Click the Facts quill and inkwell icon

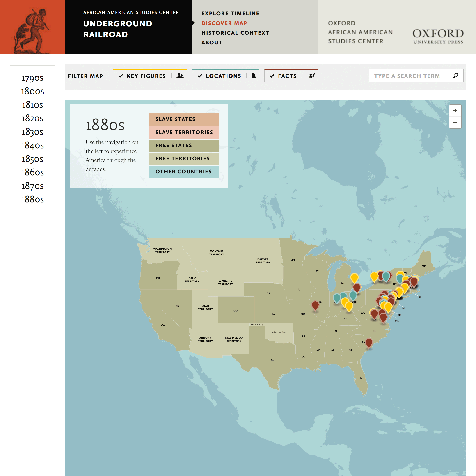pos(311,76)
